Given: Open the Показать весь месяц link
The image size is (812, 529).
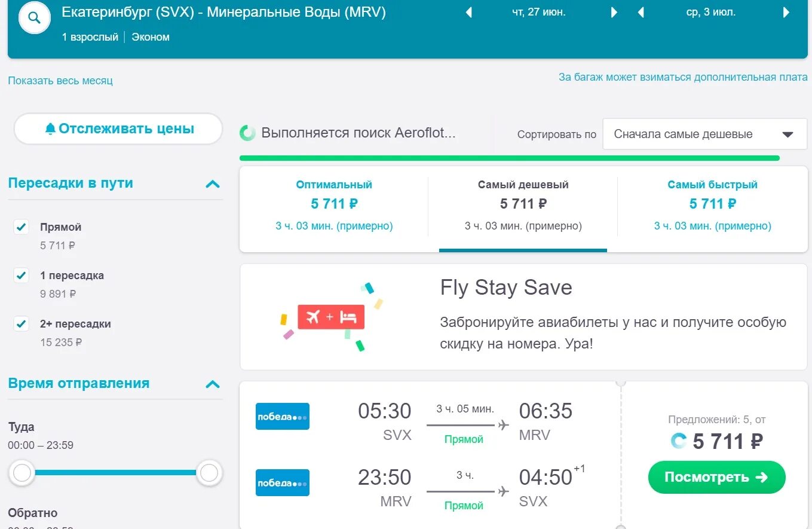Looking at the screenshot, I should 60,81.
